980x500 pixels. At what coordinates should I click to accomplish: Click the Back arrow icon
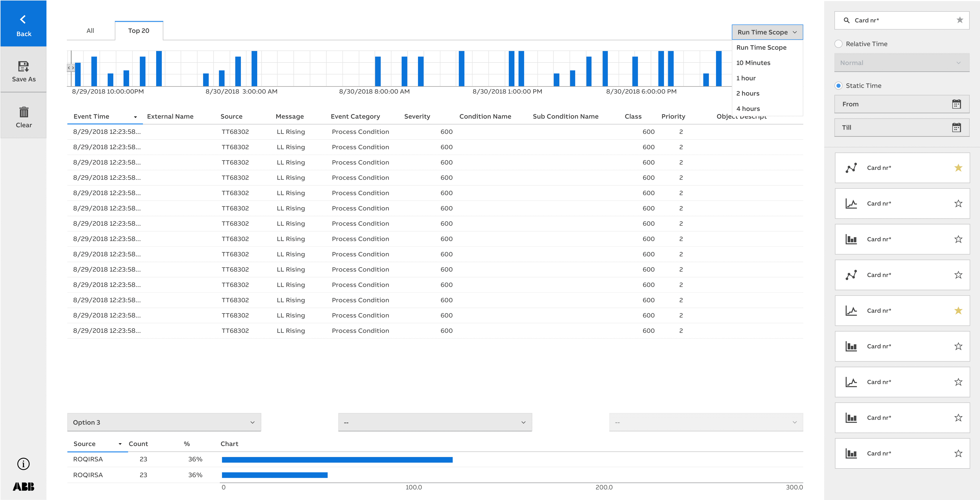[23, 19]
